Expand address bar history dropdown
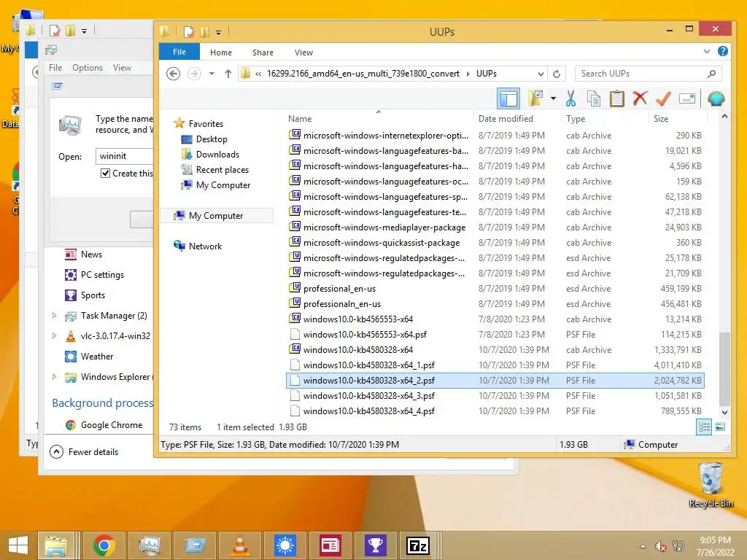The height and width of the screenshot is (560, 747). (541, 74)
